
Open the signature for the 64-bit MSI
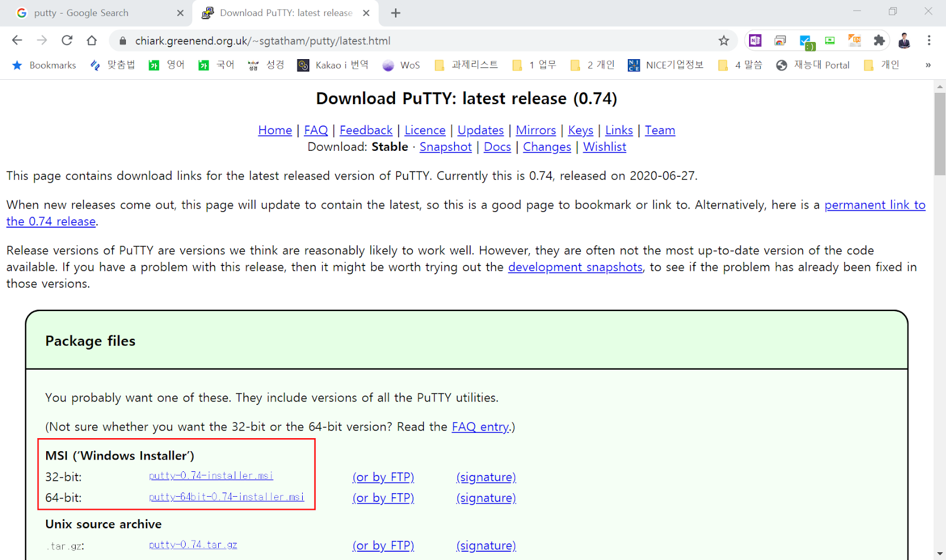pos(486,498)
